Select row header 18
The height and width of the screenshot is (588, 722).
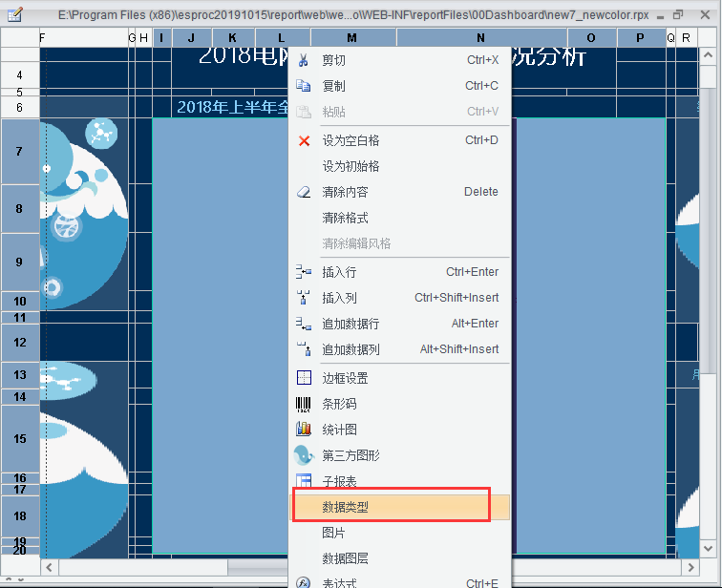(20, 516)
